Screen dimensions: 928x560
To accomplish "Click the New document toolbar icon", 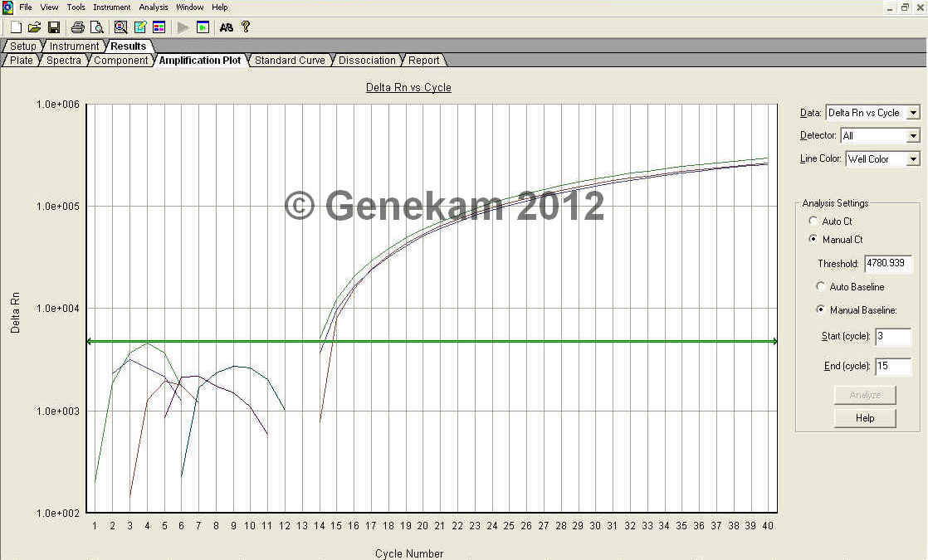I will (x=17, y=27).
